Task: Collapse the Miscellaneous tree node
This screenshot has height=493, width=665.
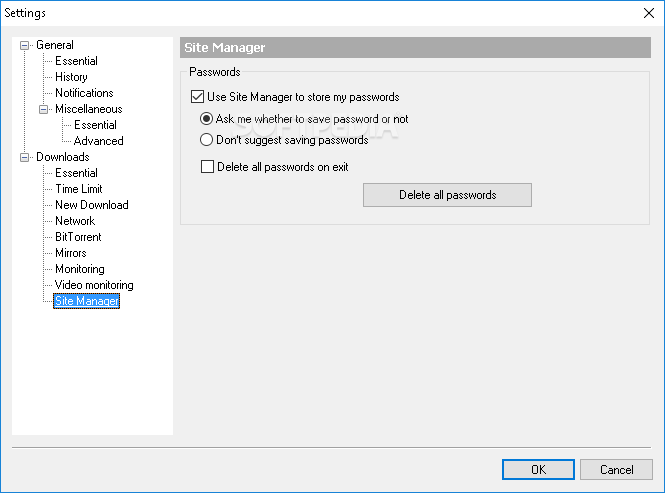Action: [43, 109]
